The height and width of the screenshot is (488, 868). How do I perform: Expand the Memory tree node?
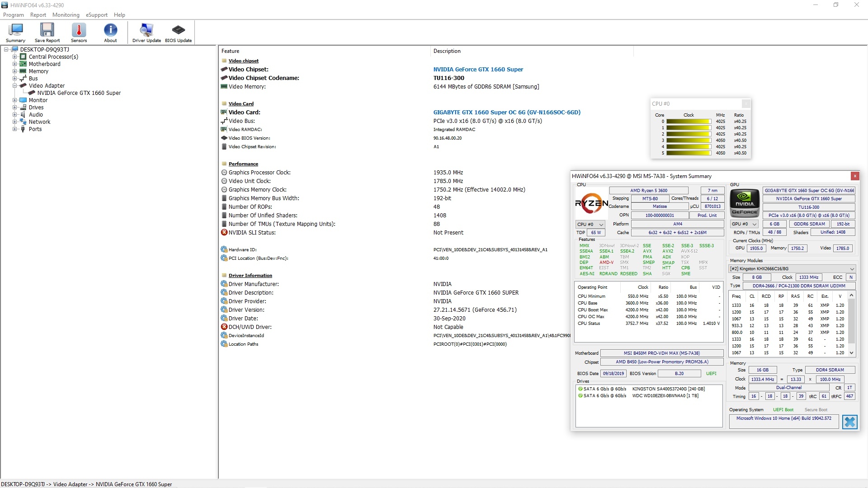[14, 71]
